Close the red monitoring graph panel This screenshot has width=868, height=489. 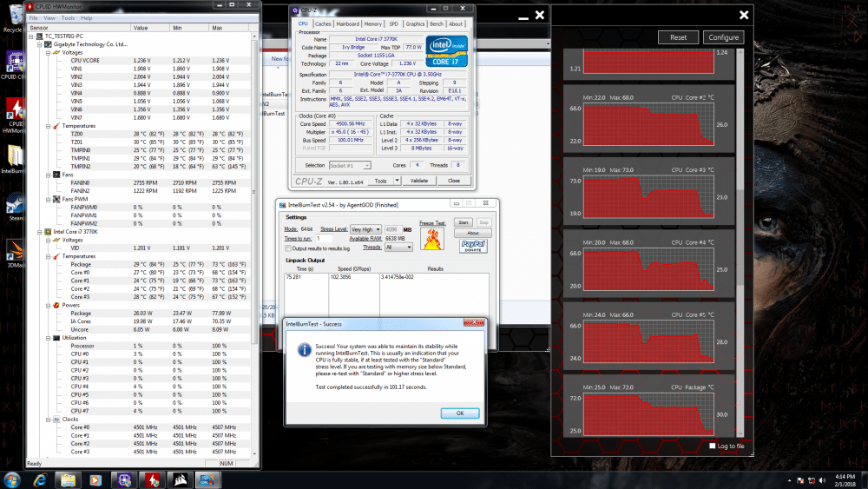tap(744, 15)
